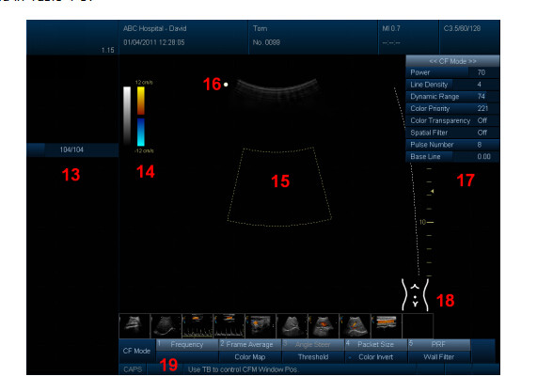Image resolution: width=553 pixels, height=392 pixels.
Task: Select the yellow focus position arrow marker
Action: (x=432, y=192)
